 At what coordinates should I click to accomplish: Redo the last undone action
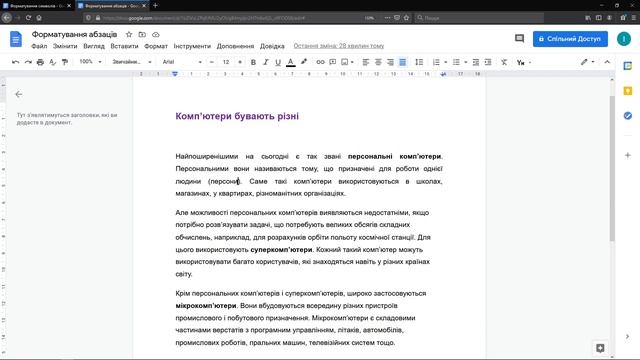point(28,62)
